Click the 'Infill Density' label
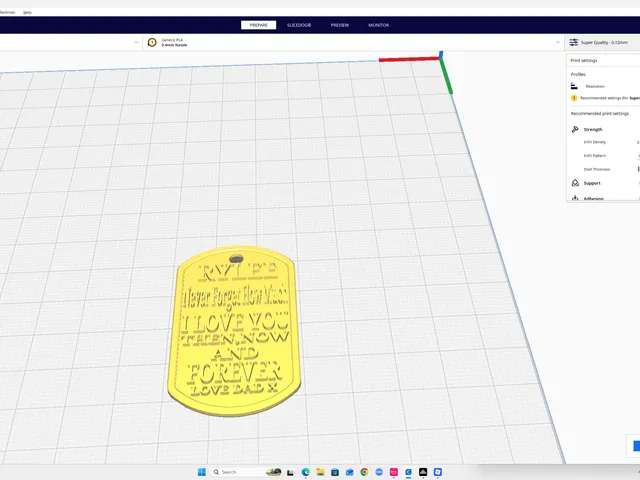The width and height of the screenshot is (640, 480). pos(595,142)
